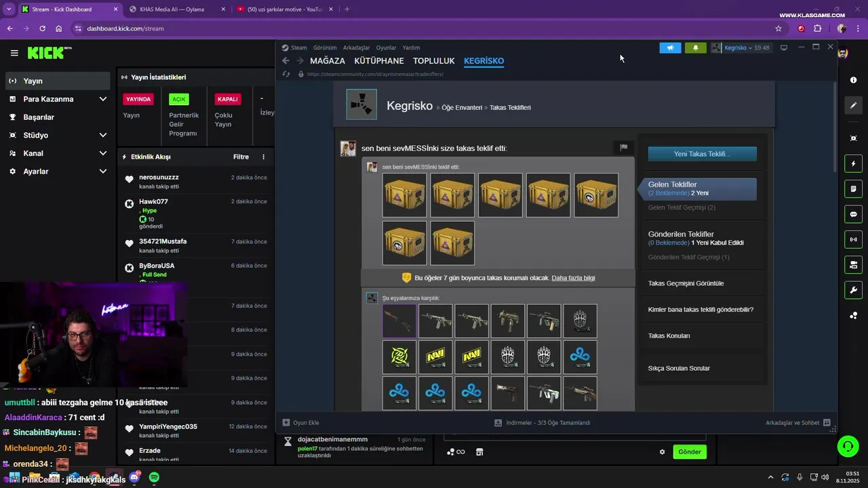
Task: Open the Steam menu in Steam
Action: [299, 48]
